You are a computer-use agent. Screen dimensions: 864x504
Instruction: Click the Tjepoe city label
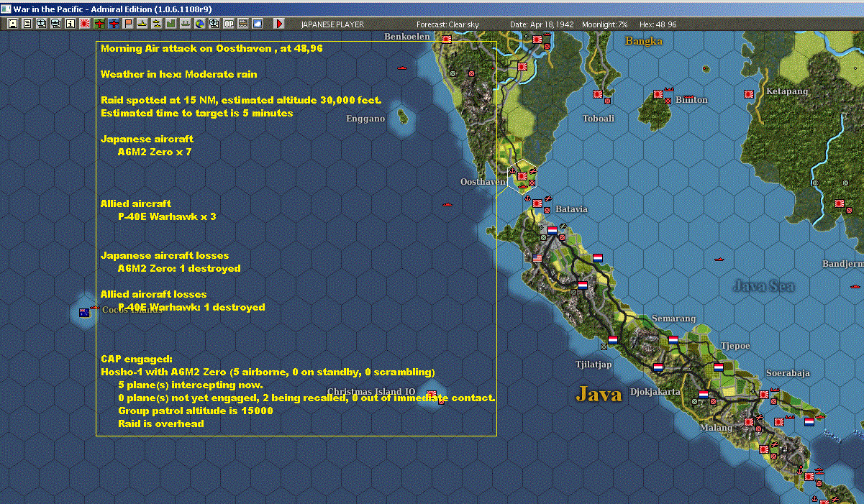735,346
